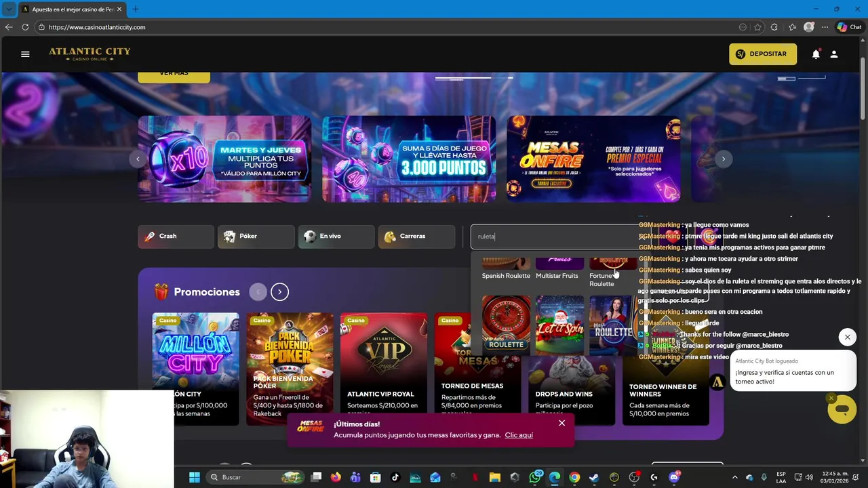This screenshot has width=868, height=488.
Task: Open Steam from the taskbar
Action: (x=594, y=477)
